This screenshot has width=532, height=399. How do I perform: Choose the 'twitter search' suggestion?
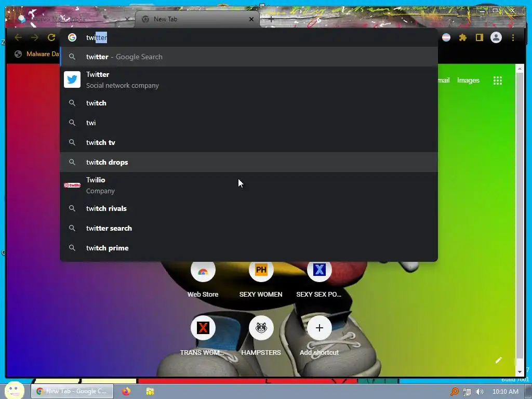tap(249, 228)
